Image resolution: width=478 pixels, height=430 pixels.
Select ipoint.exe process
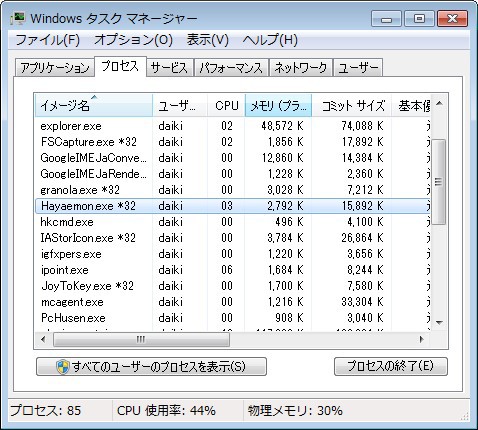click(233, 270)
